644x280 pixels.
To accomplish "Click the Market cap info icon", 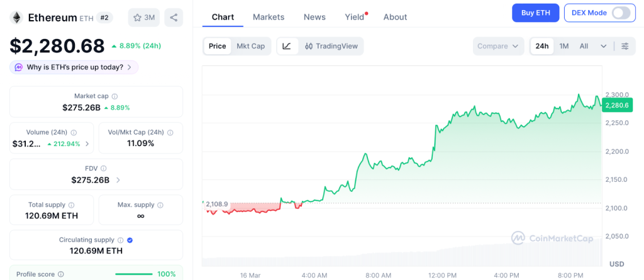I will [114, 96].
